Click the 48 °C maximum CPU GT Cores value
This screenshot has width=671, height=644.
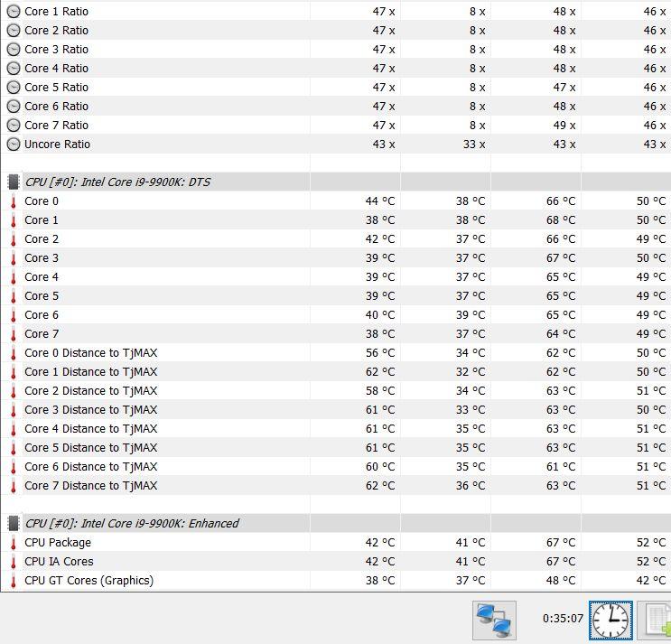[x=561, y=581]
